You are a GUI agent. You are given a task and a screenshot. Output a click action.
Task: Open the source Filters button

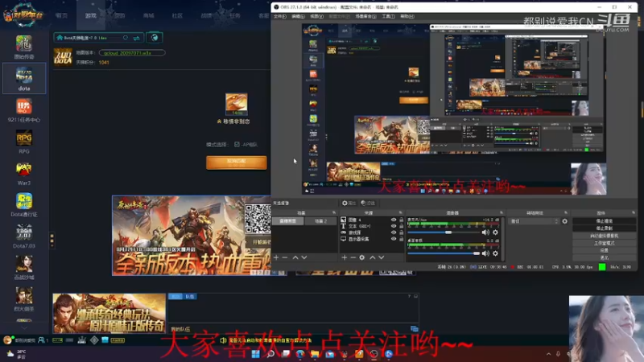(x=368, y=203)
